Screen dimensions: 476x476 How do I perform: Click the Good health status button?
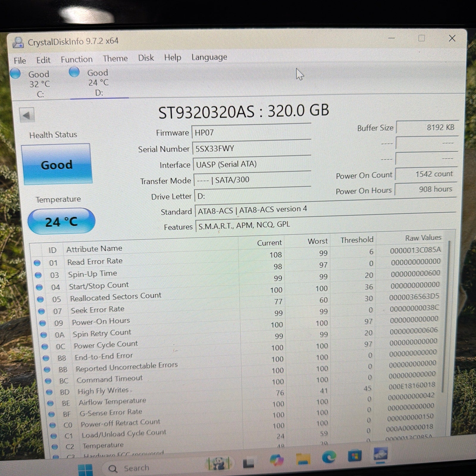point(57,164)
